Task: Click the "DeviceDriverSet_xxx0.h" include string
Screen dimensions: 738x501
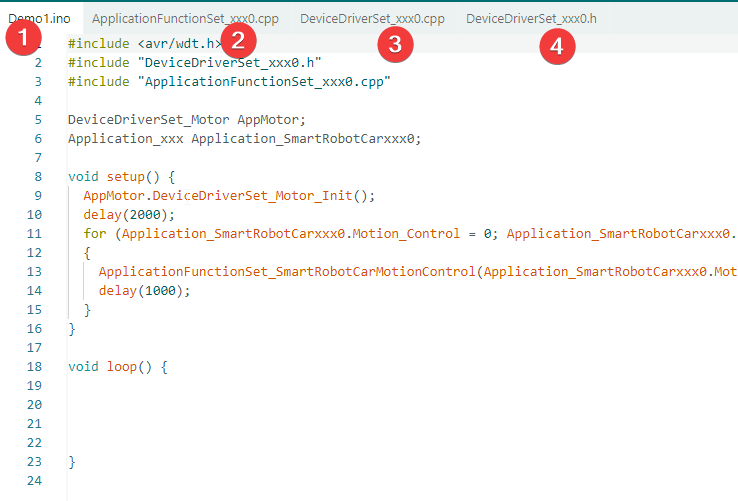Action: coord(229,63)
